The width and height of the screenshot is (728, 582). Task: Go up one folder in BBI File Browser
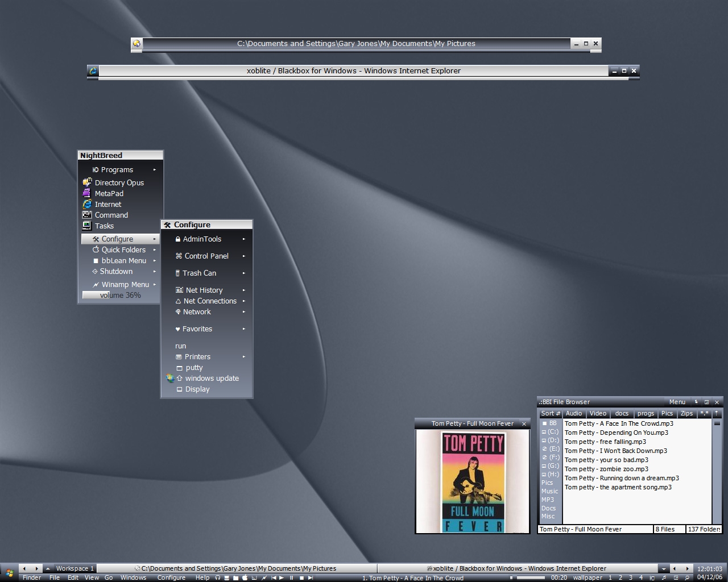(716, 413)
